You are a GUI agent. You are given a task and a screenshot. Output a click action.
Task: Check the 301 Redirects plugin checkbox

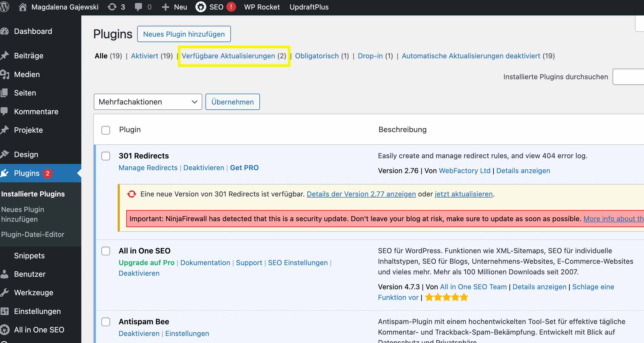pyautogui.click(x=106, y=156)
